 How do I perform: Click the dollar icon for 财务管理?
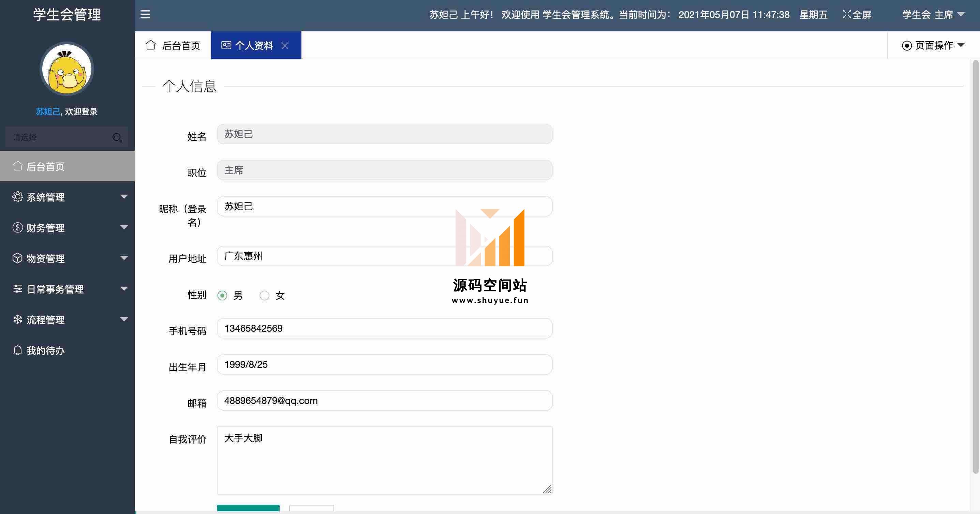pos(17,227)
